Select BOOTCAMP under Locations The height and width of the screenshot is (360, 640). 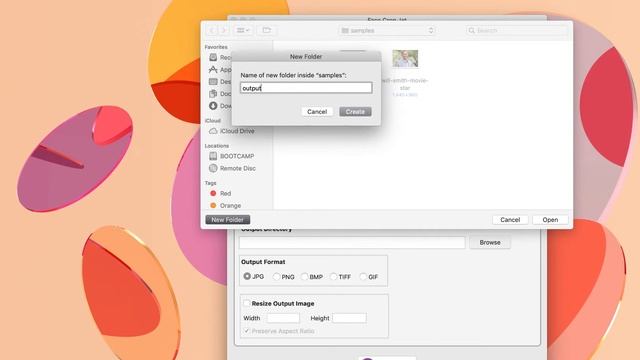[237, 156]
